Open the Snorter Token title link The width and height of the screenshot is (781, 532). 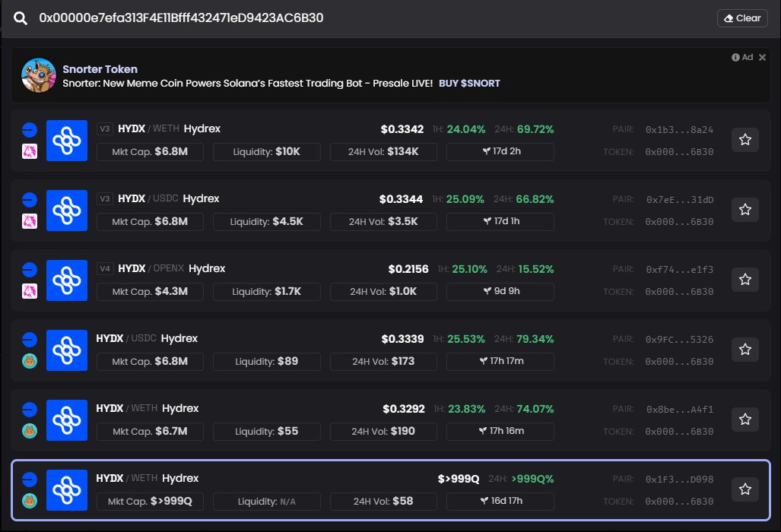pyautogui.click(x=100, y=69)
